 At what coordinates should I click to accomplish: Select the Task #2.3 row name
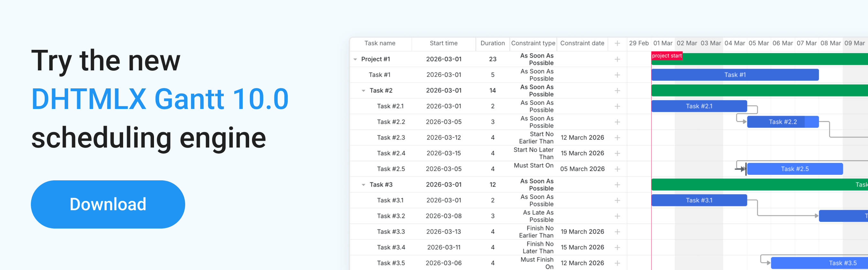pos(391,138)
